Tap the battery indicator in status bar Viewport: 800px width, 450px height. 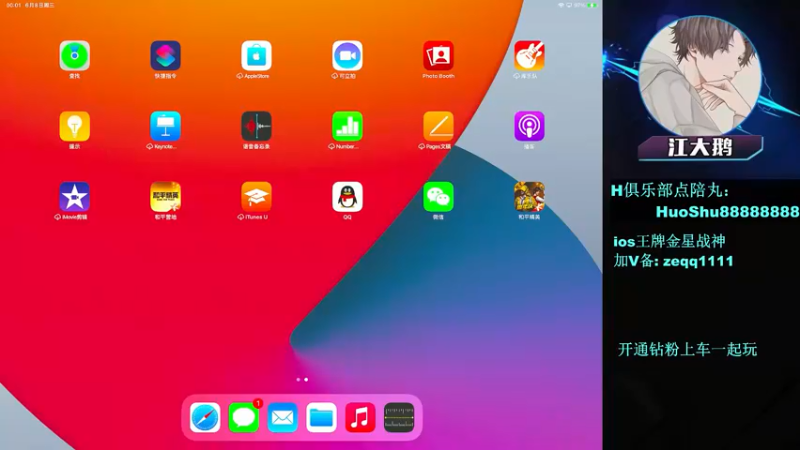click(592, 5)
